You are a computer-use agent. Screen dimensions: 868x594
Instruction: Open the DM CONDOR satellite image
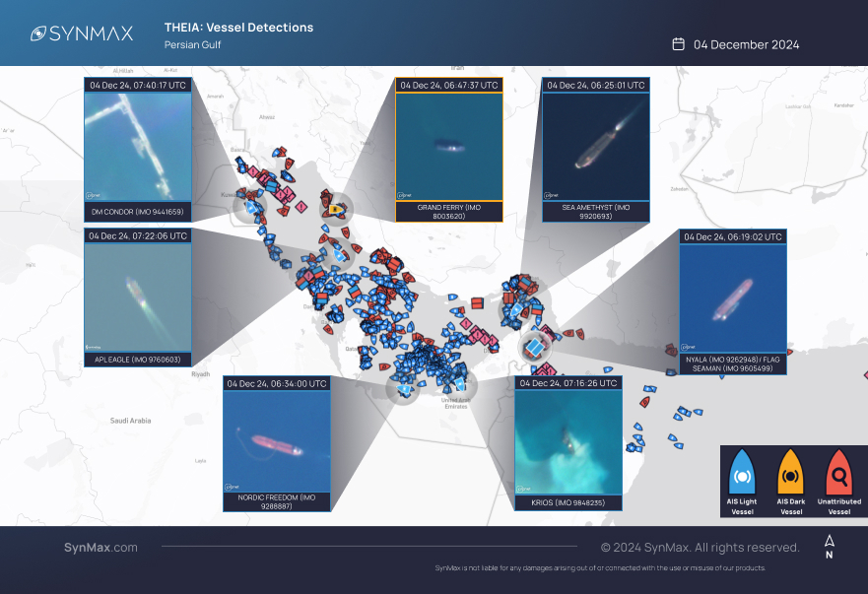(x=138, y=146)
